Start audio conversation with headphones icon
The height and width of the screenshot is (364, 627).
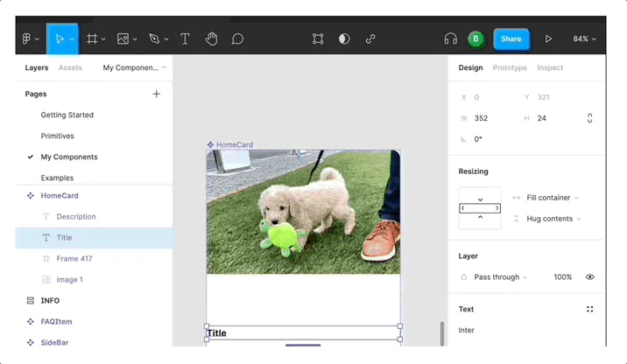[x=450, y=38]
